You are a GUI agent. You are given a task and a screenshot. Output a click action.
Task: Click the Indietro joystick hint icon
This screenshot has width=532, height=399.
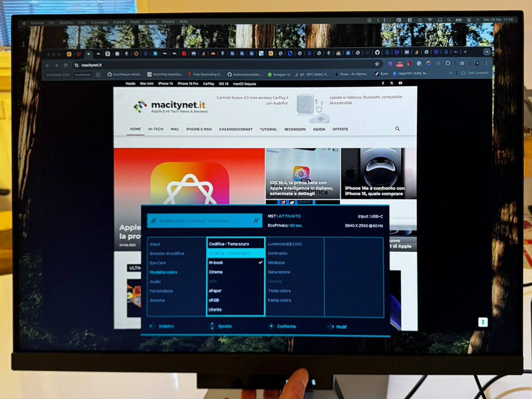click(152, 326)
